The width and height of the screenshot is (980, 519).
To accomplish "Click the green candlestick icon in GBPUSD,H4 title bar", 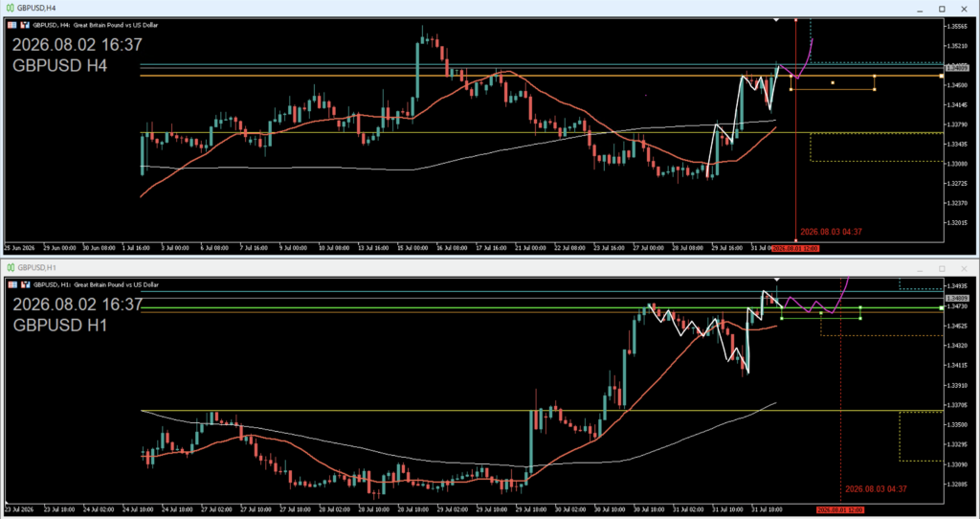I will coord(10,8).
